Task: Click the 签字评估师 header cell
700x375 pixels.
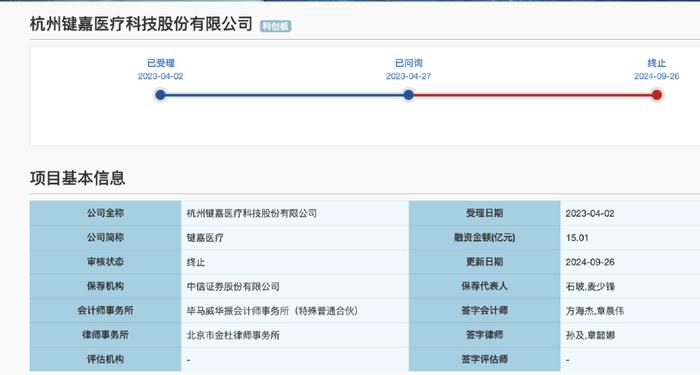Action: click(x=484, y=359)
